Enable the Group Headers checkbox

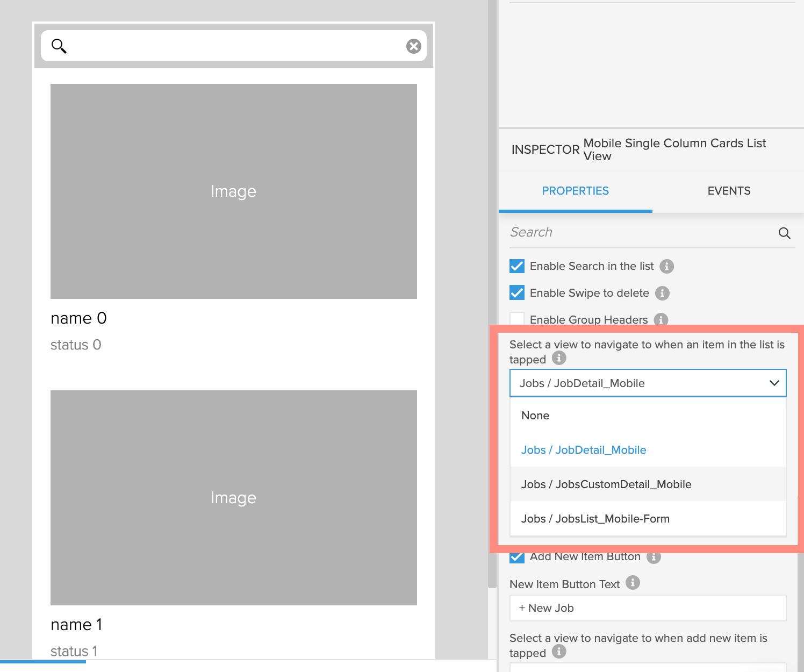[x=517, y=319]
